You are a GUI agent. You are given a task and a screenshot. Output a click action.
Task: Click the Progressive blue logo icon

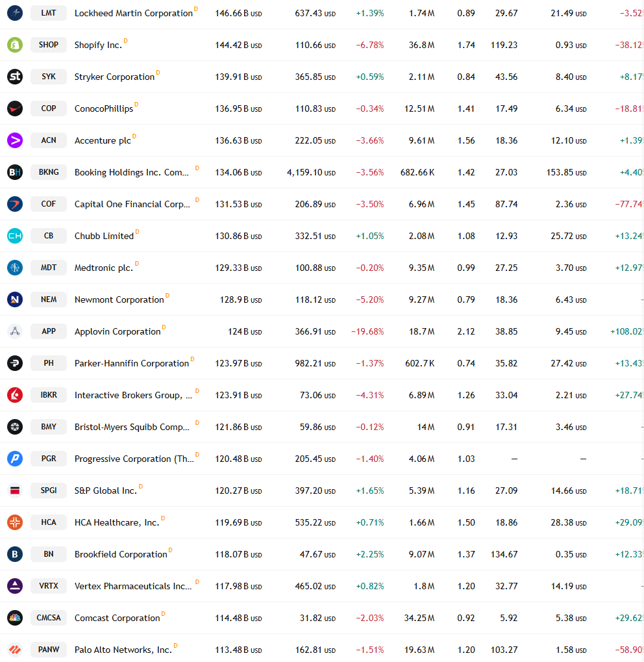click(15, 459)
